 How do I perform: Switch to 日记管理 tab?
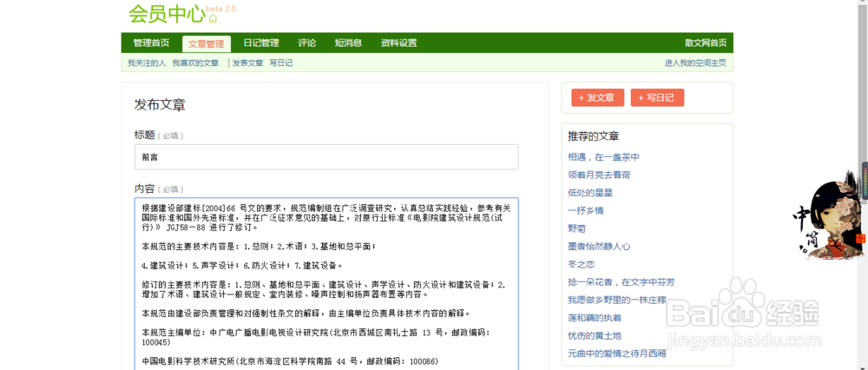point(261,43)
